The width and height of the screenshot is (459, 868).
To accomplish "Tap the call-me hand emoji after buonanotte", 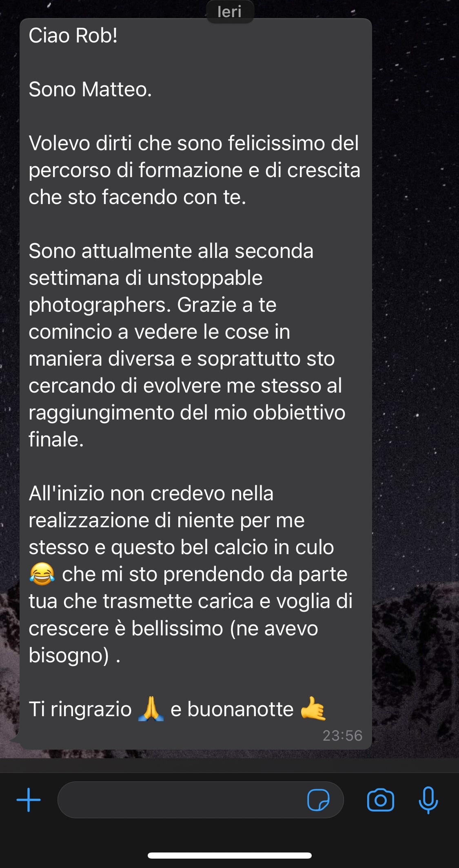I will [313, 709].
